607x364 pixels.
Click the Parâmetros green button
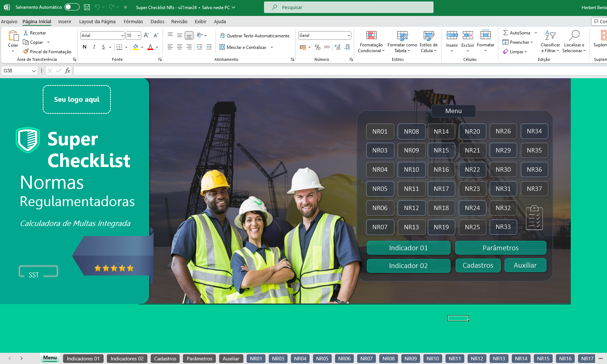[501, 248]
